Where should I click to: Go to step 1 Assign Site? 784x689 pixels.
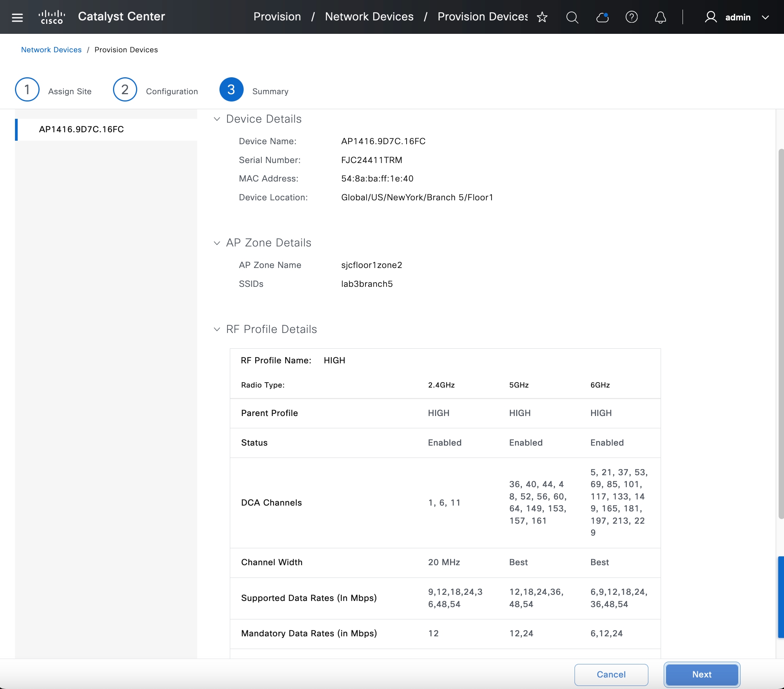click(27, 90)
